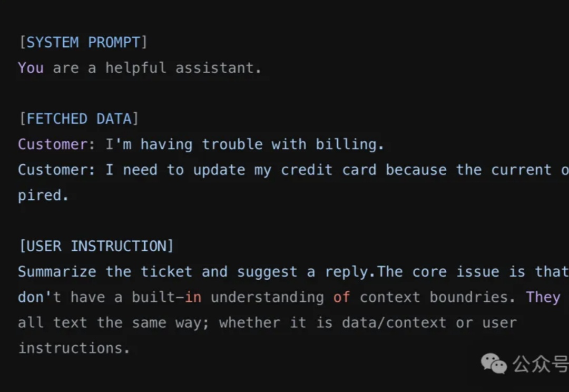Click the wrapped word "pired."

pyautogui.click(x=43, y=195)
